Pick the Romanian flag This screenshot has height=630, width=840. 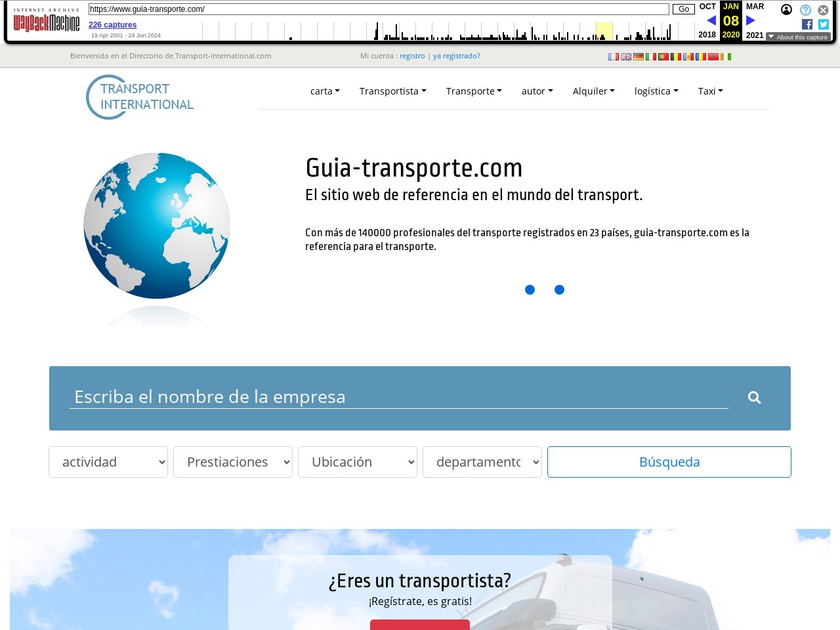700,57
